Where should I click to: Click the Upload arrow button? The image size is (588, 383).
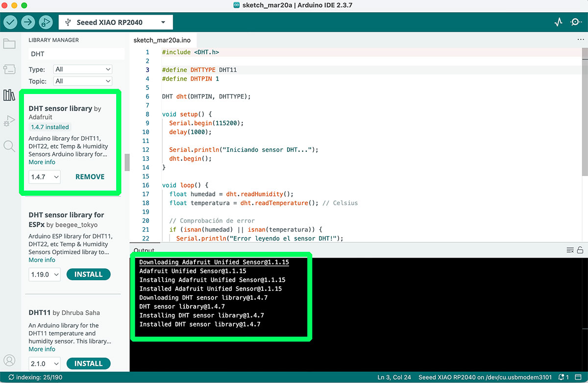click(28, 22)
